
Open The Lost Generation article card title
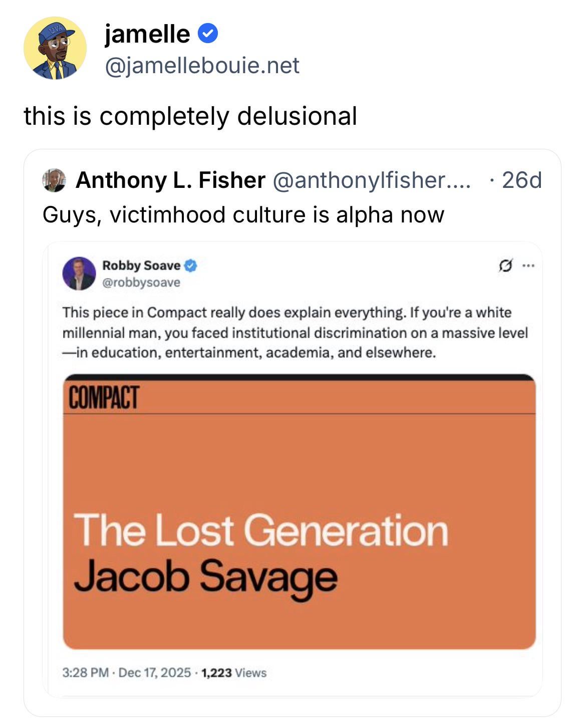click(260, 530)
